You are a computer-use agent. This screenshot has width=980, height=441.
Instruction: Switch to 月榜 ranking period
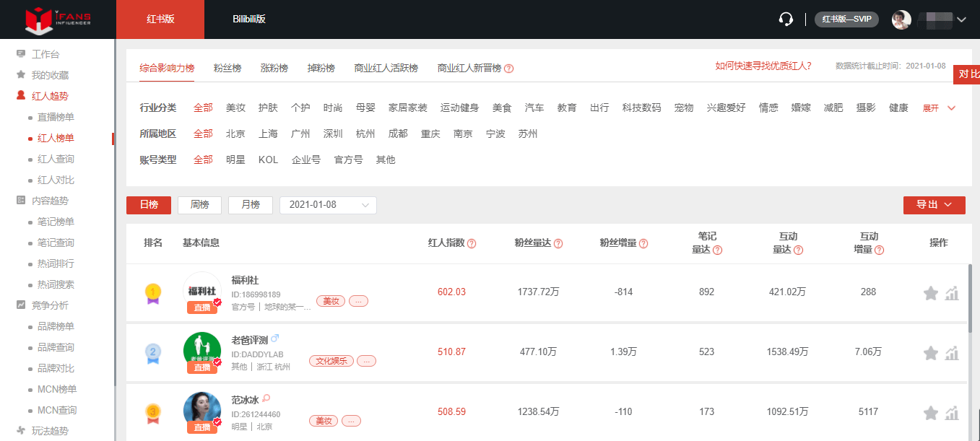[x=250, y=205]
